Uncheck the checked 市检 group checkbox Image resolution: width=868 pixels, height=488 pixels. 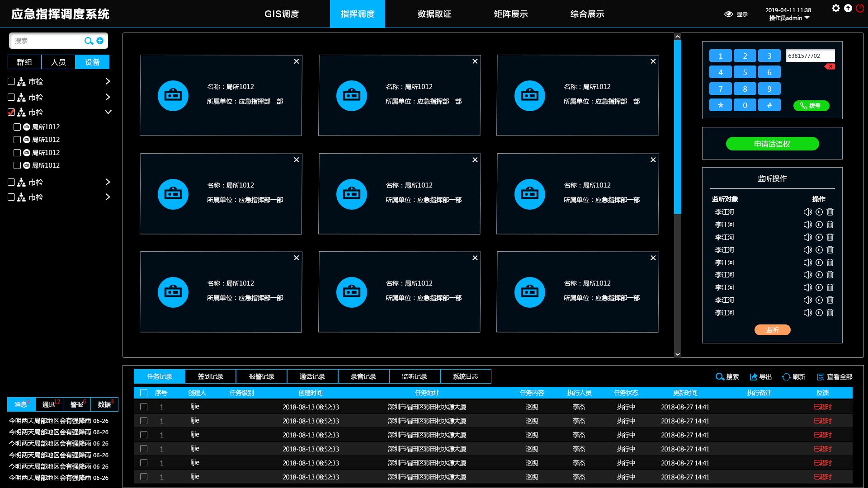tap(11, 112)
